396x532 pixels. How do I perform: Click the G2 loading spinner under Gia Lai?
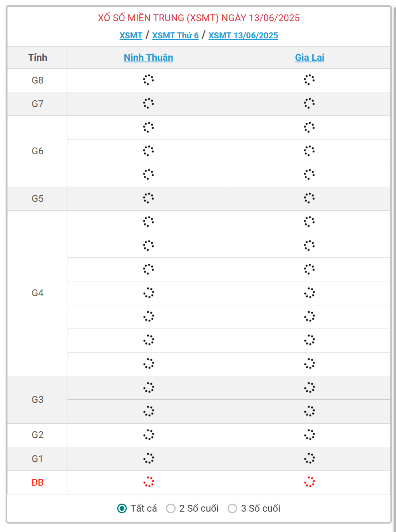[309, 435]
